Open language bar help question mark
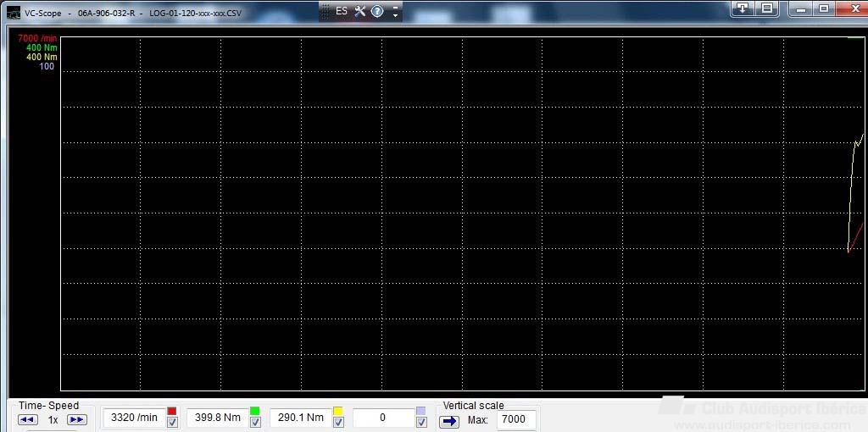This screenshot has width=868, height=432. (377, 11)
